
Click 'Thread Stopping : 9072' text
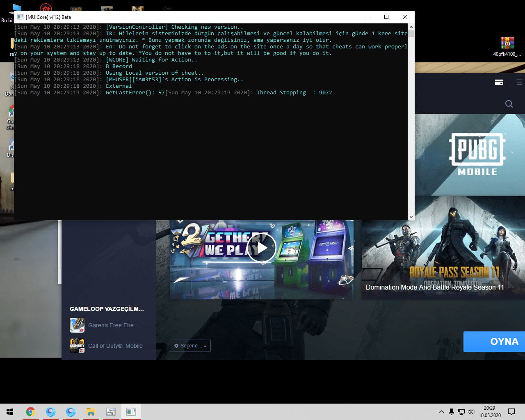pyautogui.click(x=294, y=93)
